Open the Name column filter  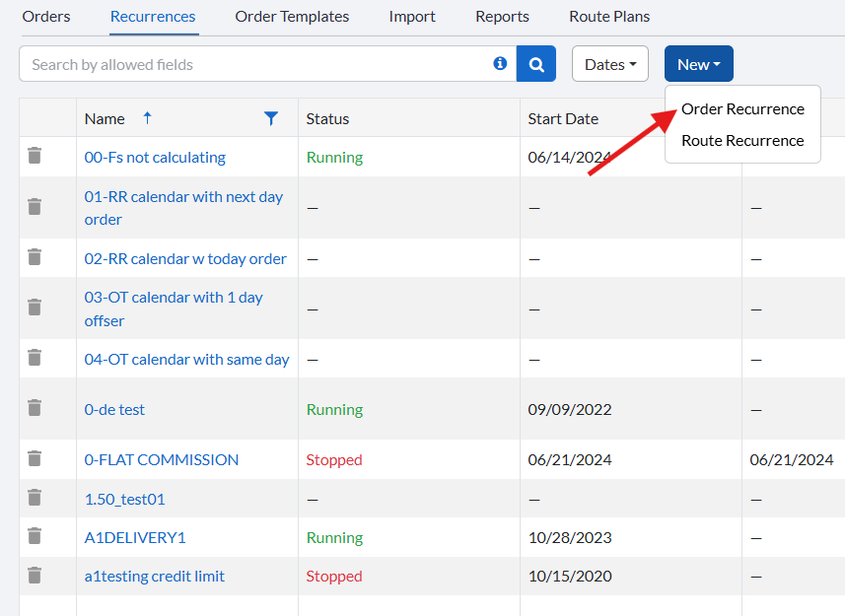[x=271, y=118]
